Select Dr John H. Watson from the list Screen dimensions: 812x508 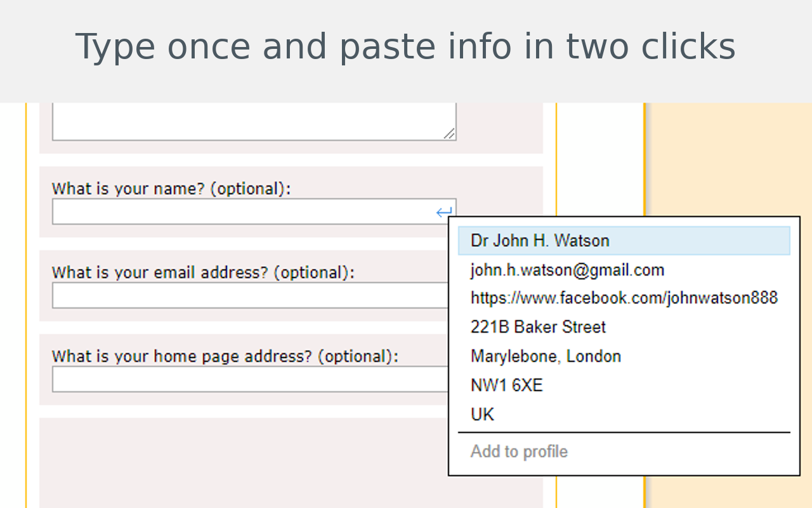[624, 241]
